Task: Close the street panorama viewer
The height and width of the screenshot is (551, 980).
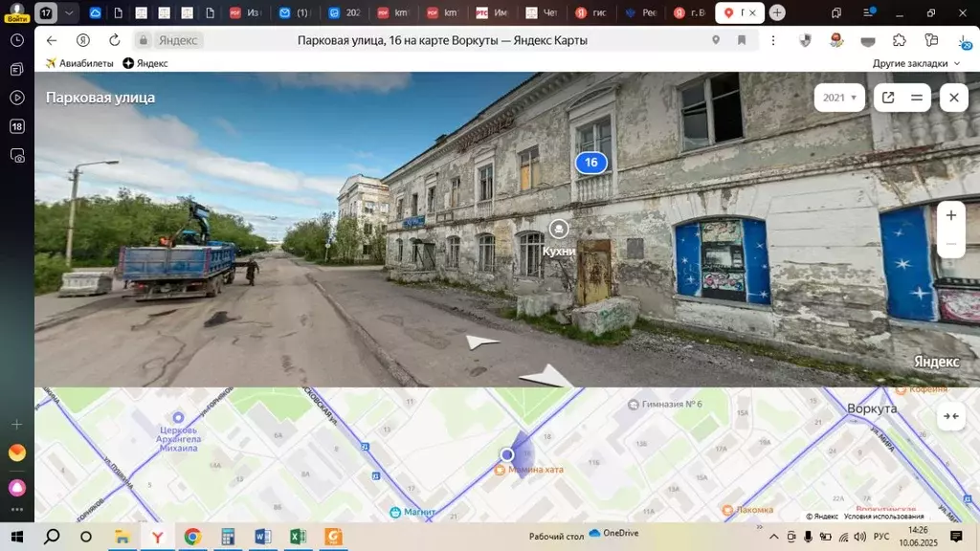Action: pos(954,98)
